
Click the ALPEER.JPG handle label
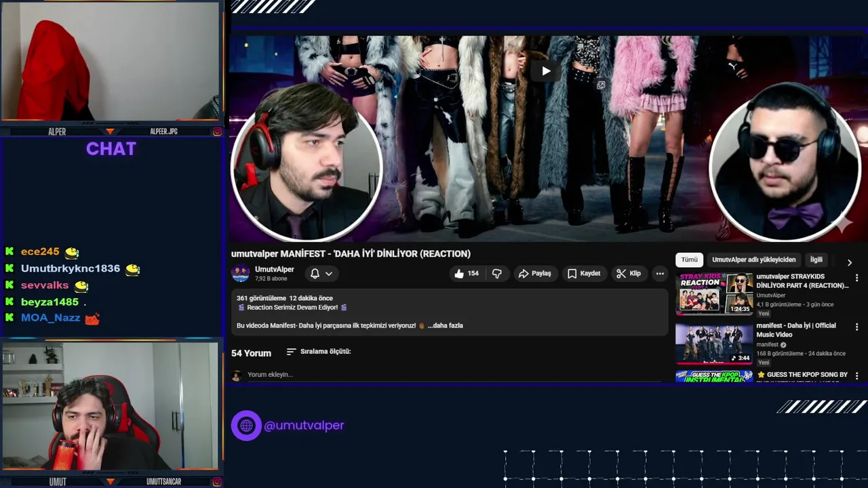[163, 131]
